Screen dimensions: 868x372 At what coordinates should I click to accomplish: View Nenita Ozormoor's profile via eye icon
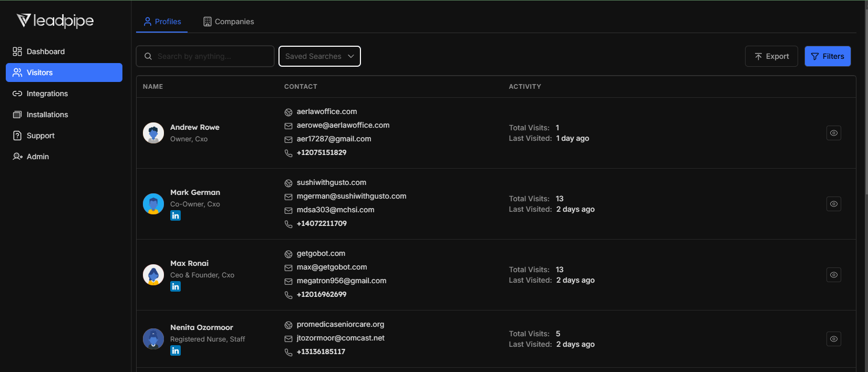click(x=834, y=339)
